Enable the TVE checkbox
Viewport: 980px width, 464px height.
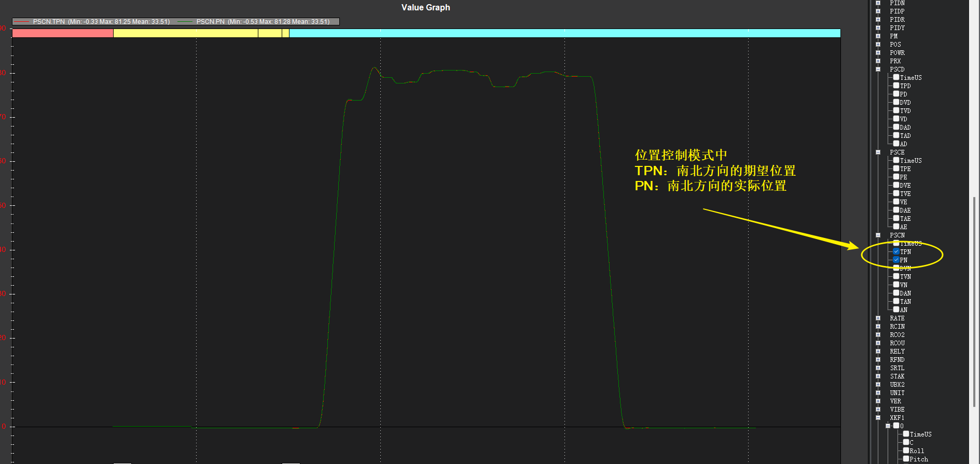[x=896, y=193]
